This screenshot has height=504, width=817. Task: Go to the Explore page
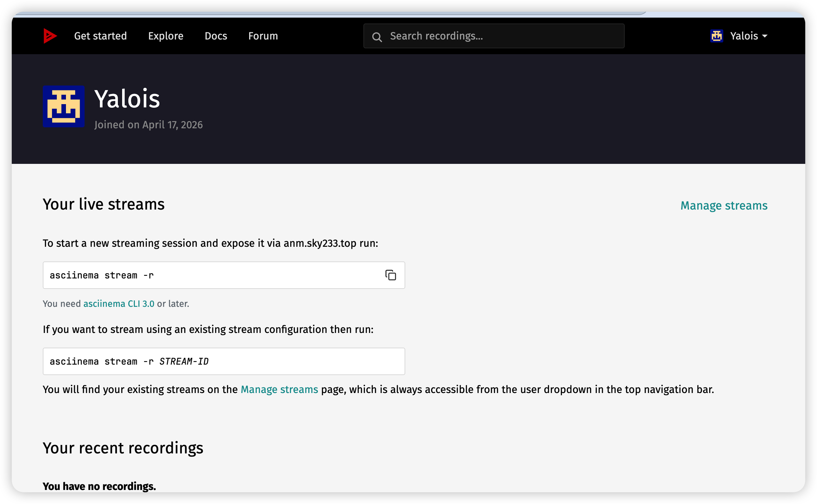pos(166,36)
